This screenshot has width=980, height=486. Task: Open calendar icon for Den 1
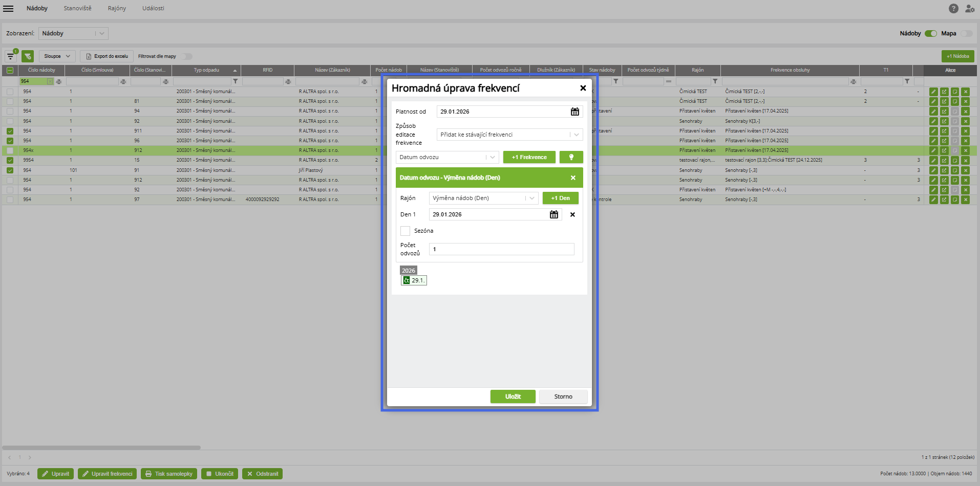point(553,214)
